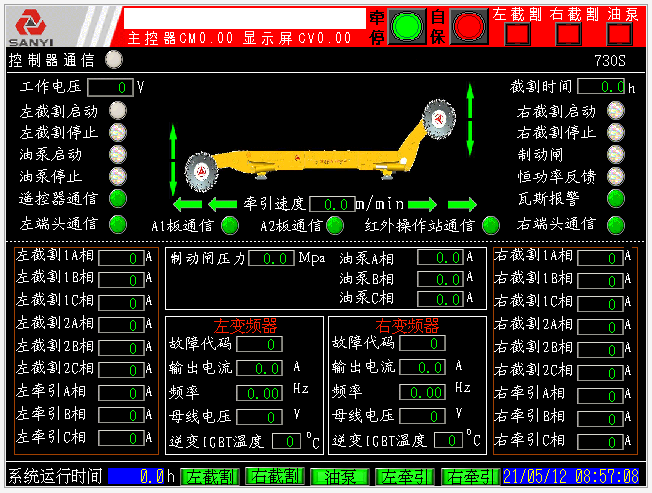Toggle the red box under 左截割 header
This screenshot has width=652, height=493.
(x=518, y=33)
